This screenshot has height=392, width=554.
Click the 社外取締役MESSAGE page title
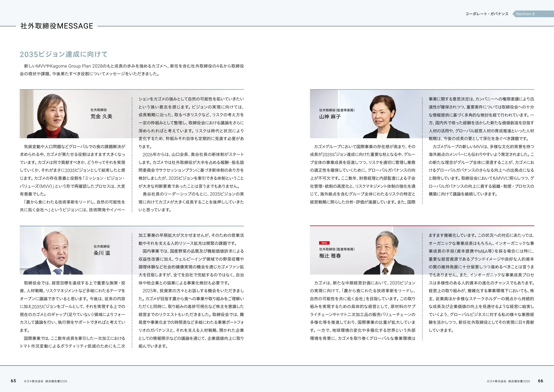[57, 26]
